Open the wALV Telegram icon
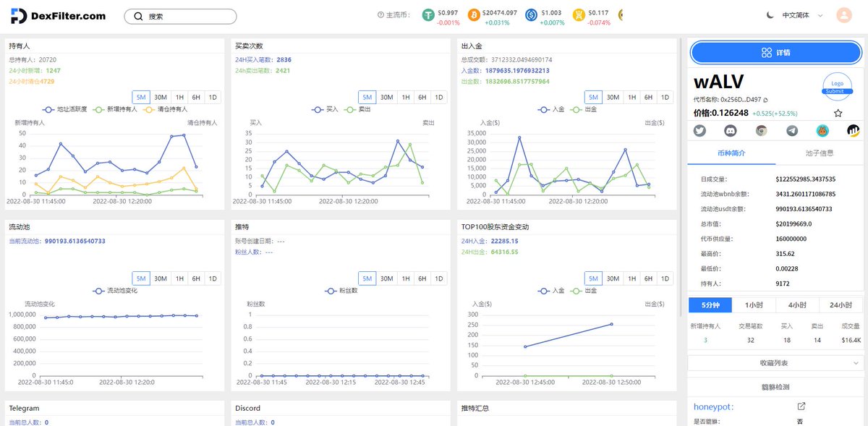Image resolution: width=868 pixels, height=426 pixels. tap(792, 131)
